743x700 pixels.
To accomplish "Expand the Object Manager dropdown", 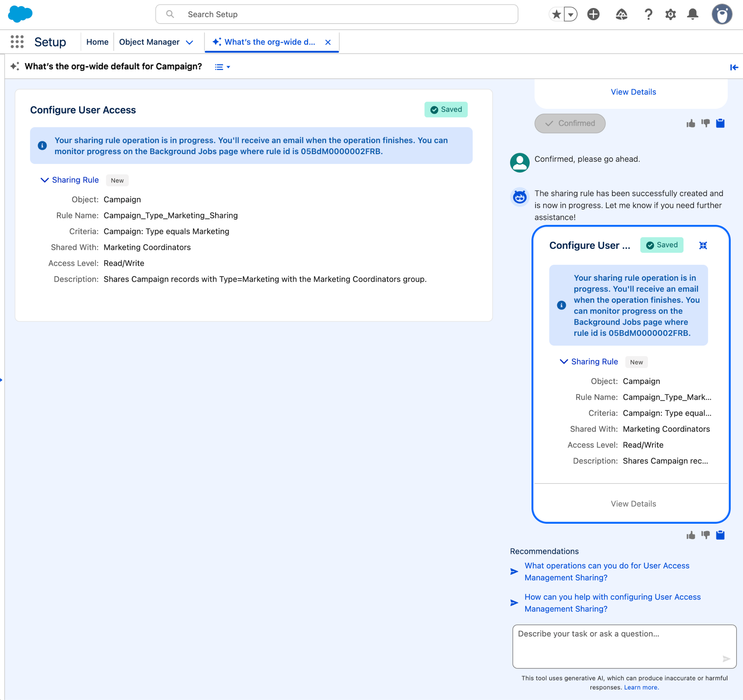I will [x=190, y=42].
